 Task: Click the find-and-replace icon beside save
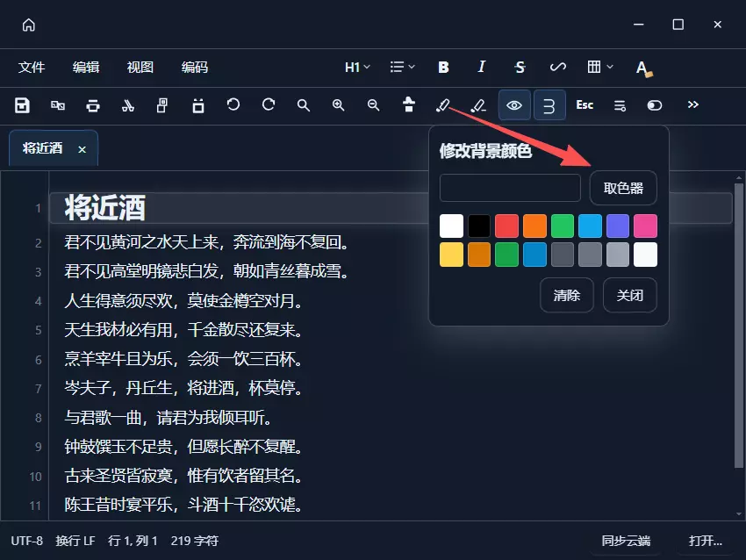(58, 105)
